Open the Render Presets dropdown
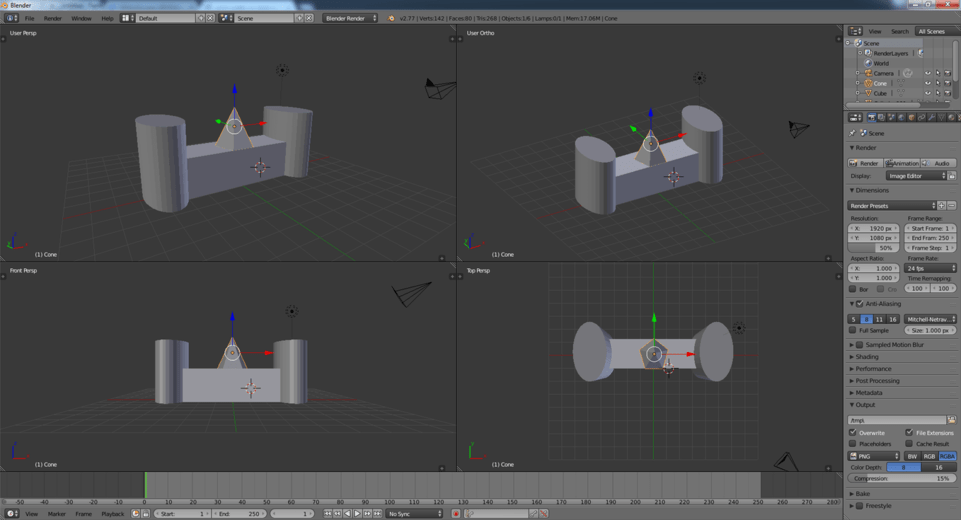961x520 pixels. [891, 205]
